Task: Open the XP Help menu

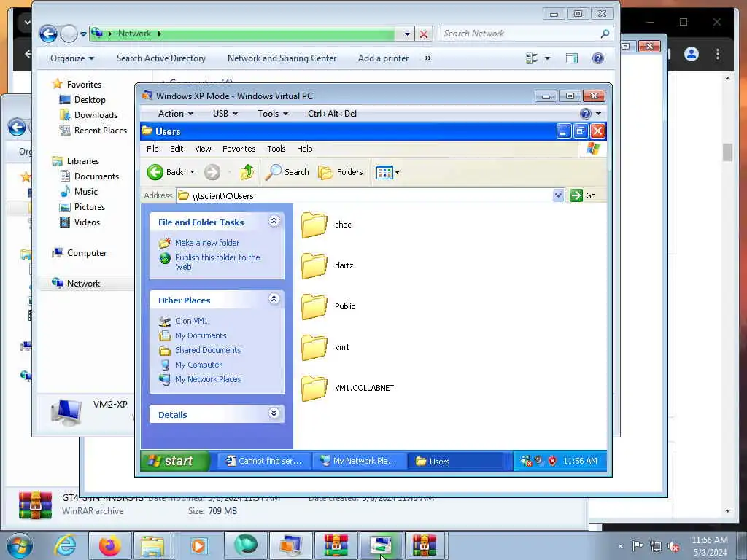Action: click(x=304, y=149)
